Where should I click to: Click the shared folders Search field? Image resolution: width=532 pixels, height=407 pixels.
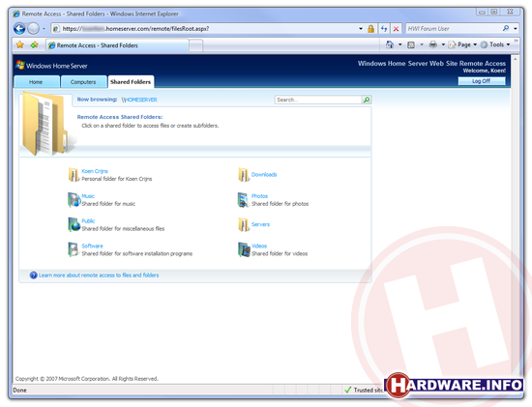(x=318, y=100)
